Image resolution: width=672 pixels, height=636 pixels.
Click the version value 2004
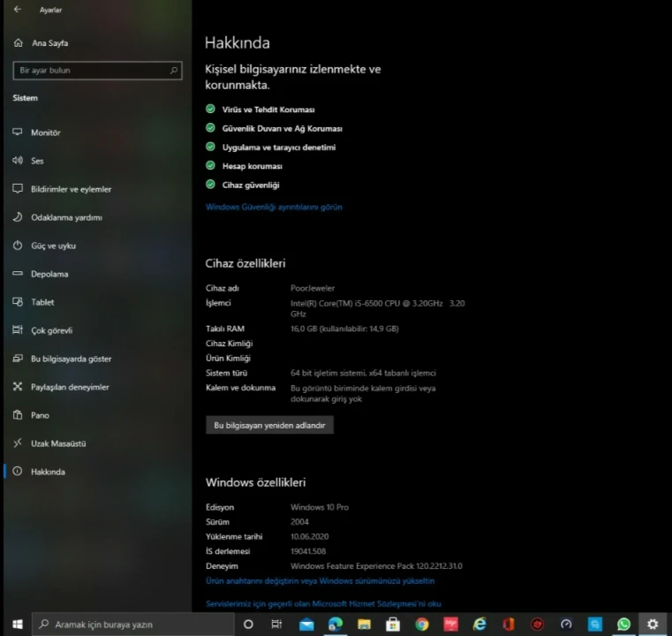coord(299,522)
